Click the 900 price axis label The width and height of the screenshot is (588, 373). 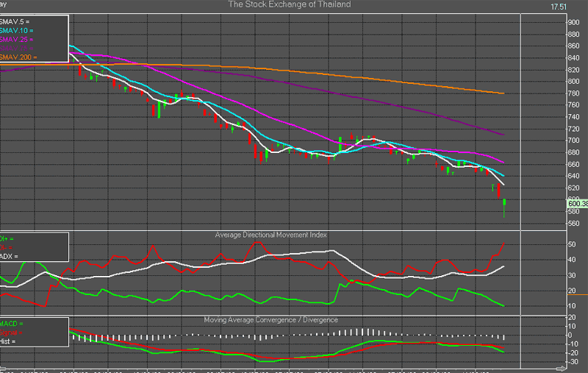coord(573,23)
